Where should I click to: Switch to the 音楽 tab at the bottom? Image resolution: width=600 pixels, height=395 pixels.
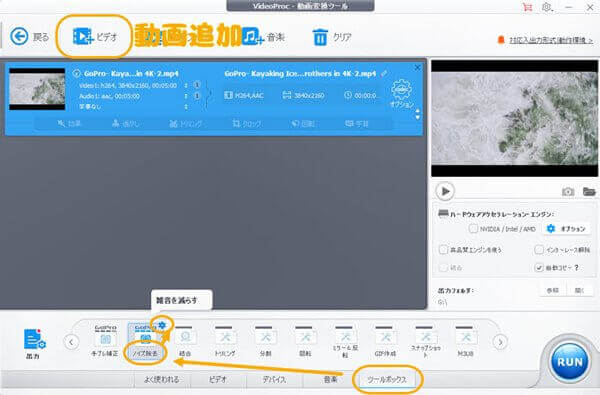[330, 379]
